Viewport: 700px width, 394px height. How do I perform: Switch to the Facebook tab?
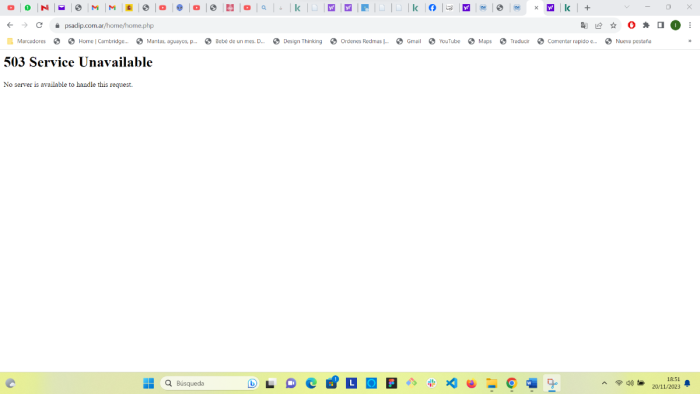(432, 8)
